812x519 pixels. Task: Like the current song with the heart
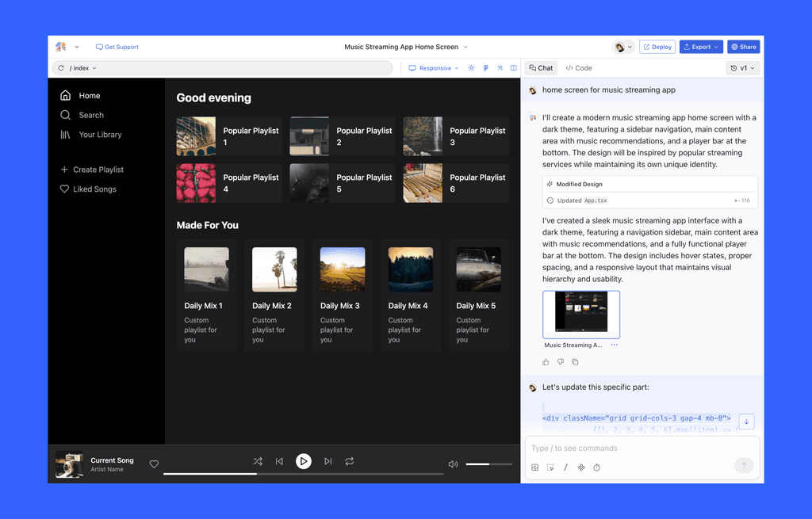tap(154, 464)
